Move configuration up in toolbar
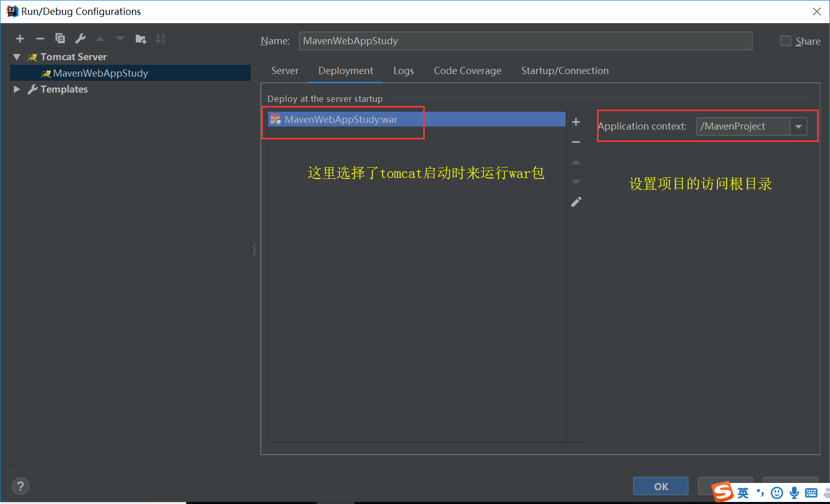This screenshot has height=504, width=830. coord(100,39)
